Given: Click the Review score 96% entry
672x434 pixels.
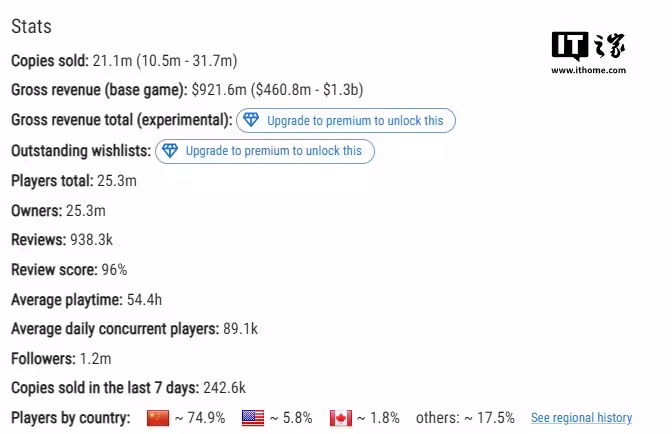Looking at the screenshot, I should click(x=69, y=270).
